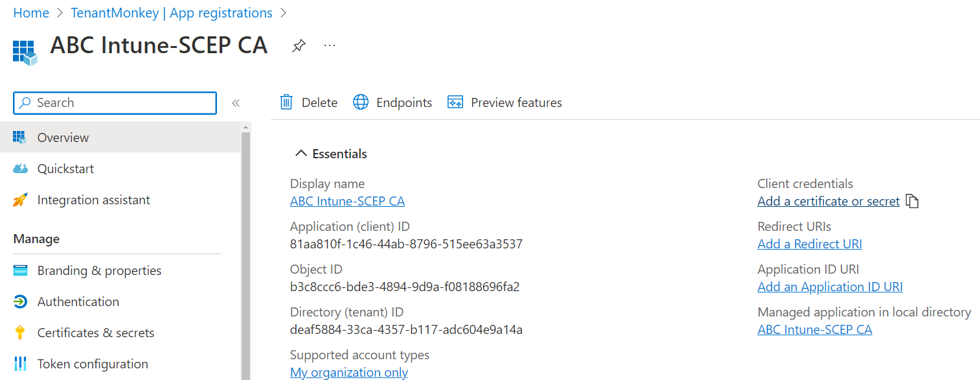The width and height of the screenshot is (980, 380).
Task: Open the more options ellipsis menu
Action: (330, 46)
